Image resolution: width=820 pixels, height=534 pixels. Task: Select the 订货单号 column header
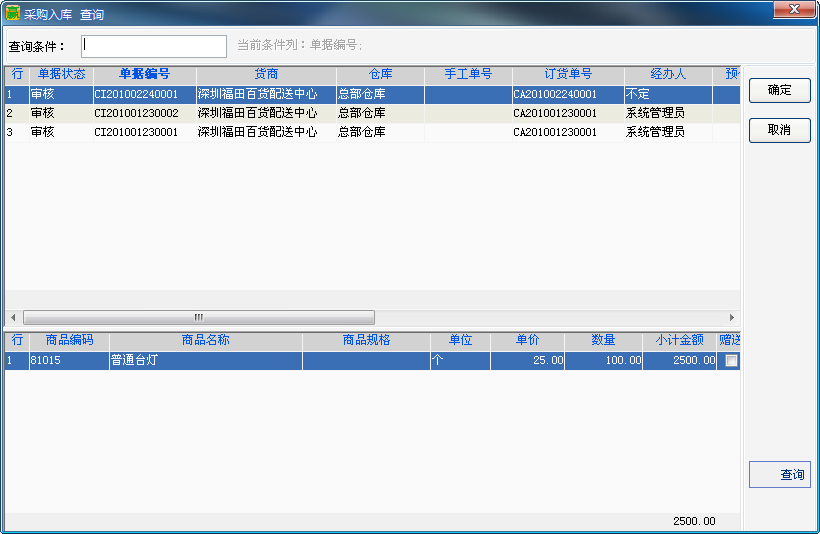tap(568, 74)
